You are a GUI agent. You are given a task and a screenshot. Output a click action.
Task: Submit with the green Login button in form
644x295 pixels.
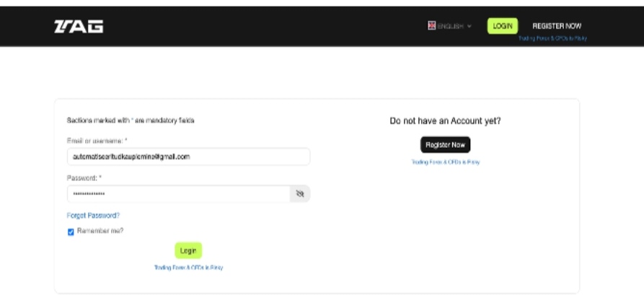coord(188,250)
